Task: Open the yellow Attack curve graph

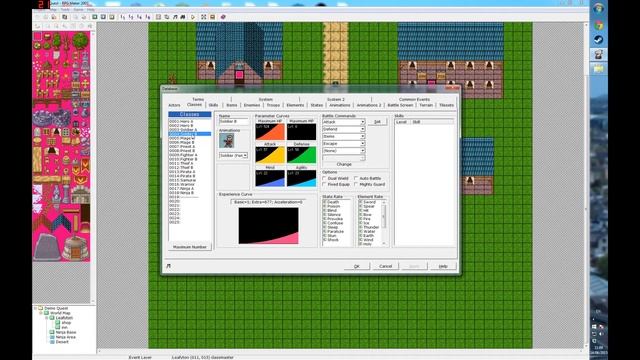Action: pos(270,155)
